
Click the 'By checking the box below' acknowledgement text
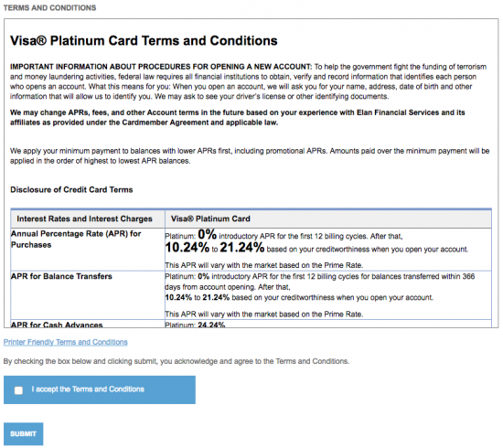click(x=177, y=361)
